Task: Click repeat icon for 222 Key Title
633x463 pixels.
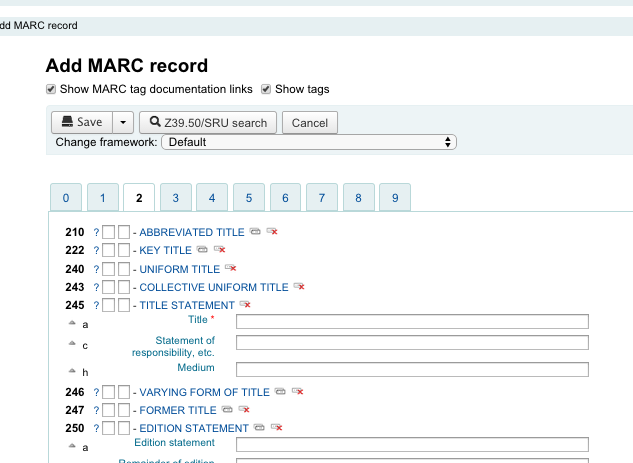Action: click(x=201, y=250)
